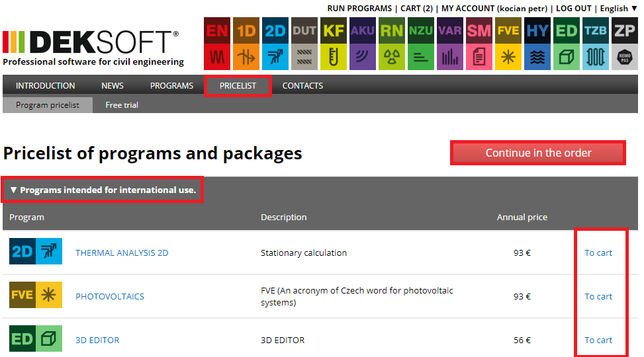The width and height of the screenshot is (644, 357).
Task: Open the PHOTOVOLTAICS program link
Action: 110,296
